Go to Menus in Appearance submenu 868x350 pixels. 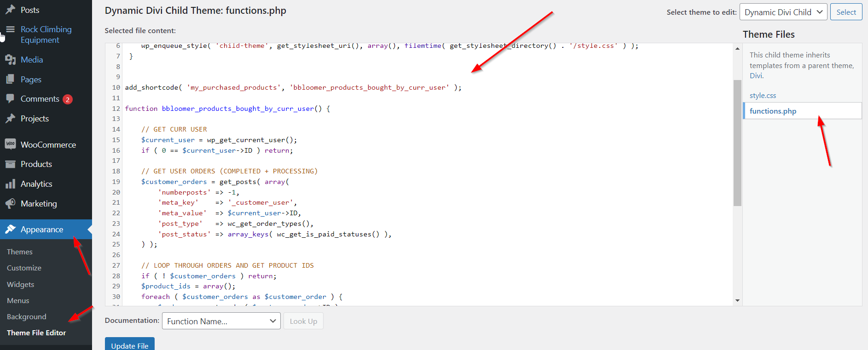pyautogui.click(x=18, y=300)
